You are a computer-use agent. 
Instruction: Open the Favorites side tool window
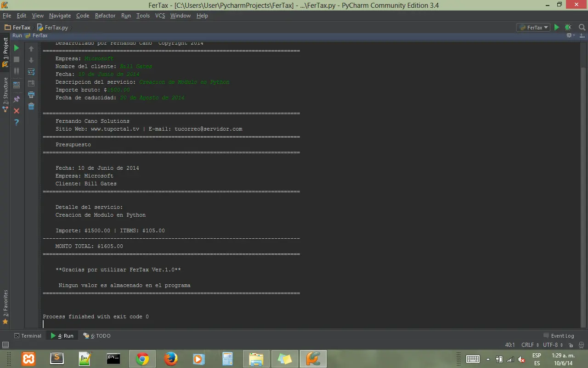click(x=5, y=307)
